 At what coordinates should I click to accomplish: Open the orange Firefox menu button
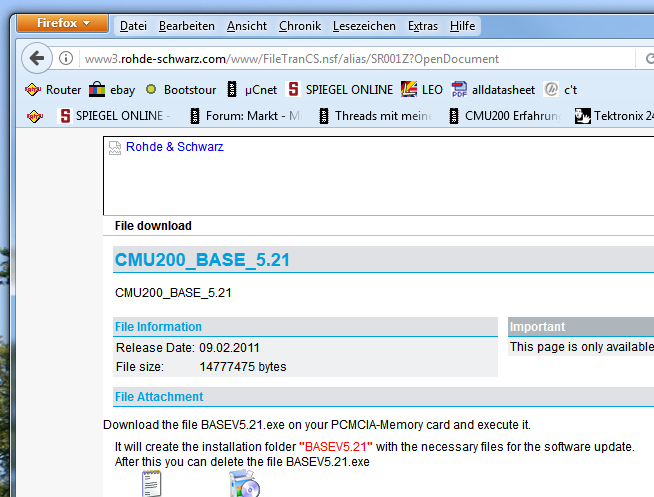coord(63,23)
